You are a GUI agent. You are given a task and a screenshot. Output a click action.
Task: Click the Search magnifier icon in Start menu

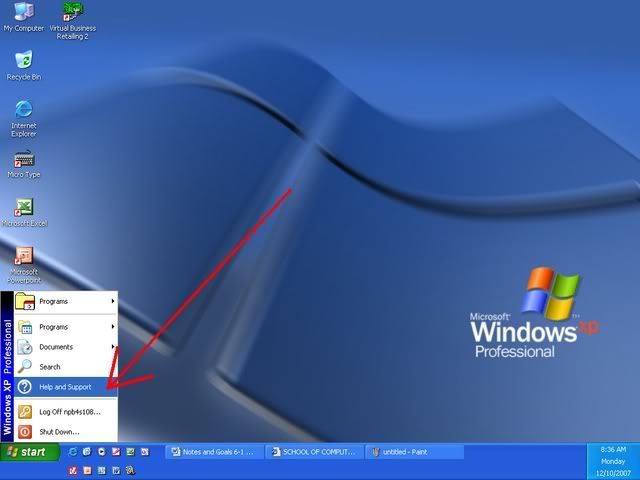(24, 366)
